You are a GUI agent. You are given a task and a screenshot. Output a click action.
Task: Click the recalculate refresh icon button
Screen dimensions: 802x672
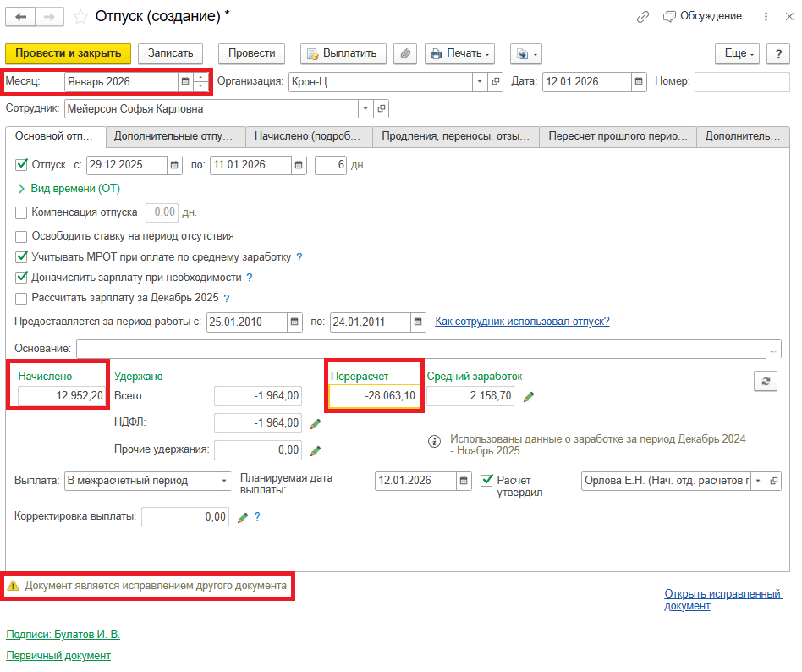point(765,382)
